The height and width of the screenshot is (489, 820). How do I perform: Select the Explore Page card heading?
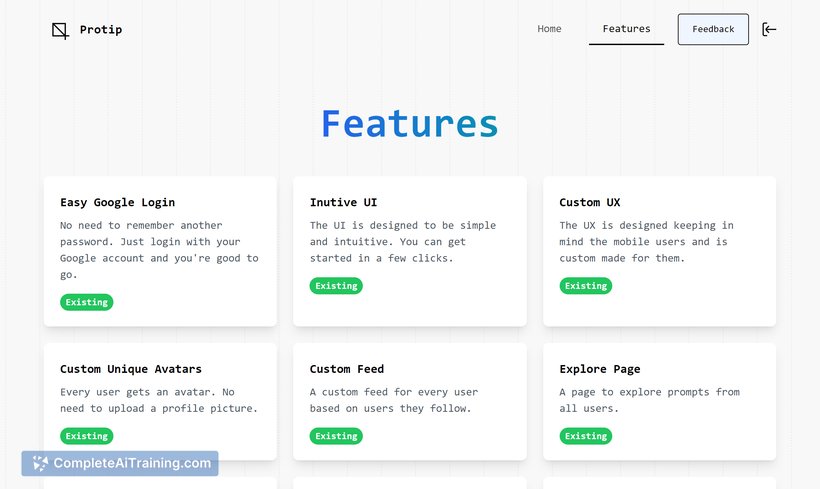click(x=600, y=369)
